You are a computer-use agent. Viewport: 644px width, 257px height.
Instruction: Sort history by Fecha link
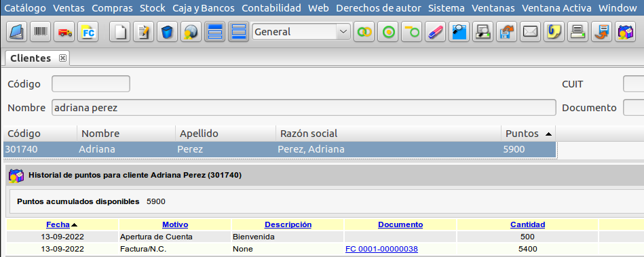click(58, 224)
